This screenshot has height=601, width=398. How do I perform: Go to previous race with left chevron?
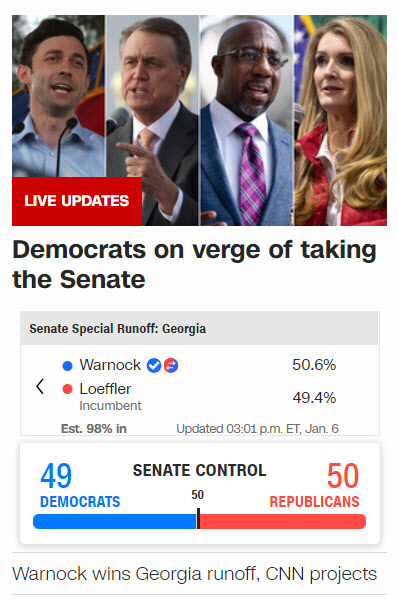click(x=39, y=387)
